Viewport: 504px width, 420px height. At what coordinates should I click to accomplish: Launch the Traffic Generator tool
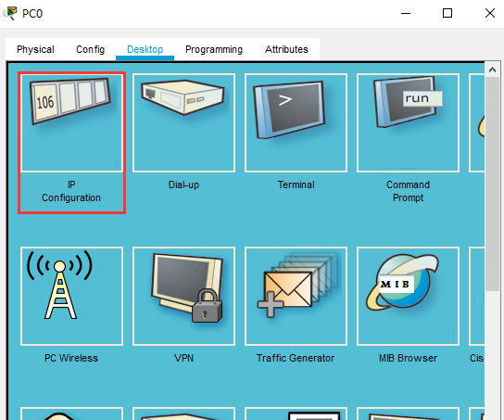pyautogui.click(x=296, y=296)
